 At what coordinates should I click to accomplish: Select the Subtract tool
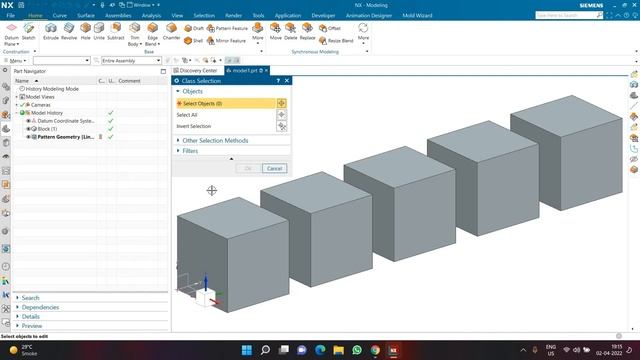(116, 32)
